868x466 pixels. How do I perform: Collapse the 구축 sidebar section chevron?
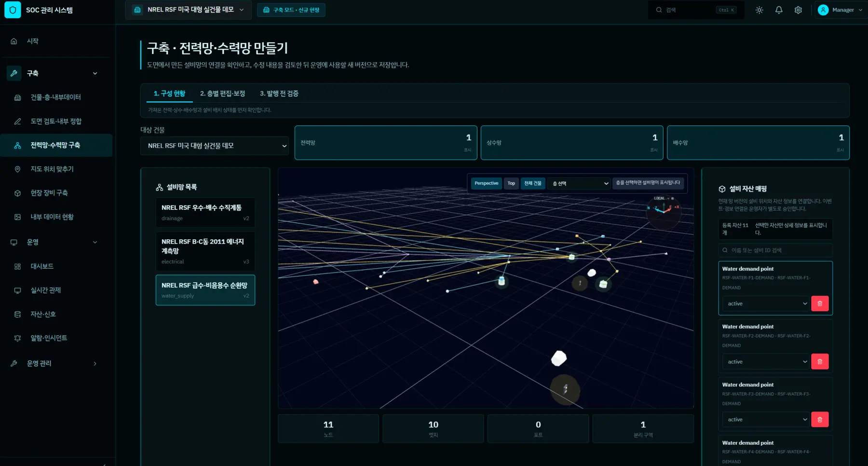[95, 73]
